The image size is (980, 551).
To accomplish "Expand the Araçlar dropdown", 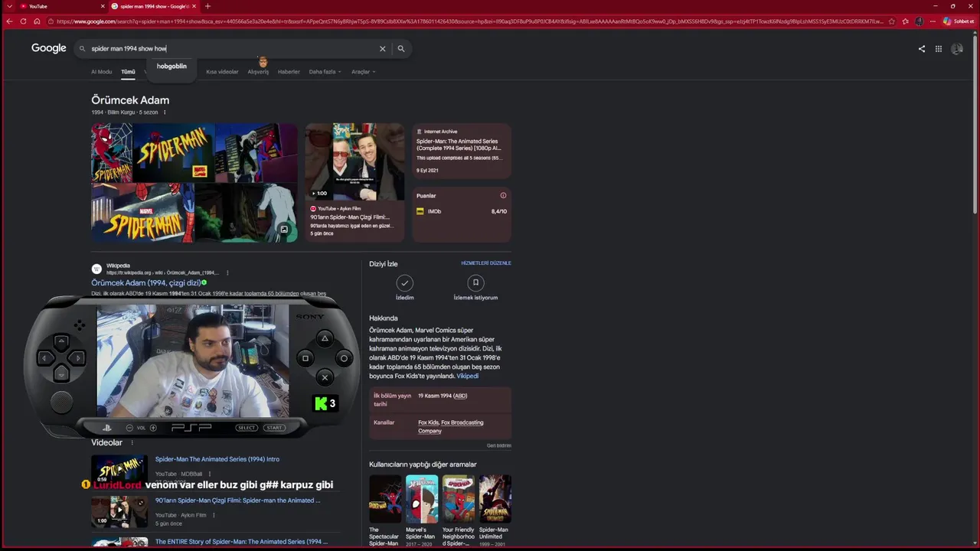I will click(363, 72).
